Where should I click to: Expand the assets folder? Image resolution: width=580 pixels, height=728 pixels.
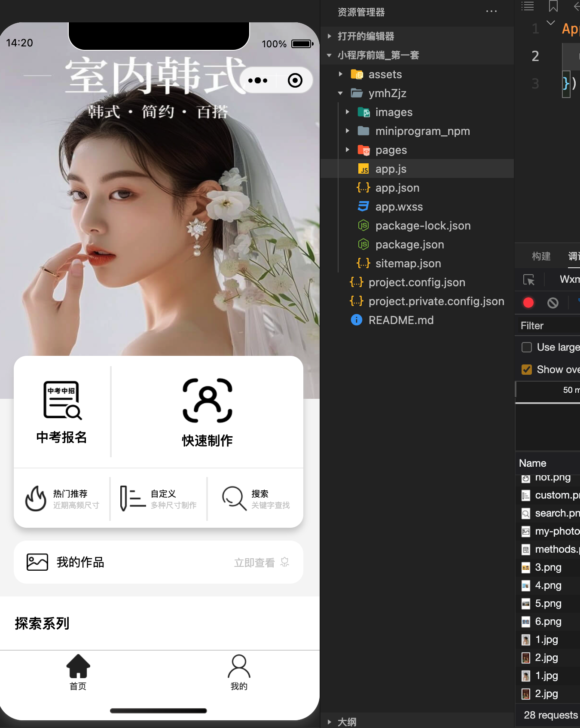coord(417,74)
